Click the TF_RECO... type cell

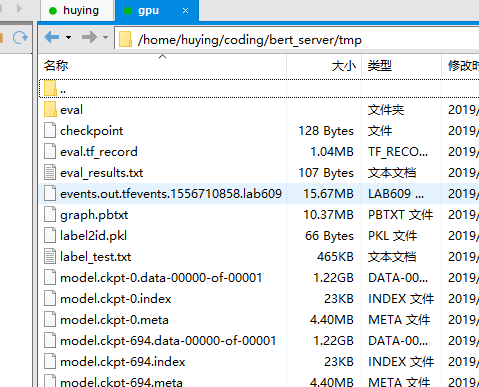(398, 152)
